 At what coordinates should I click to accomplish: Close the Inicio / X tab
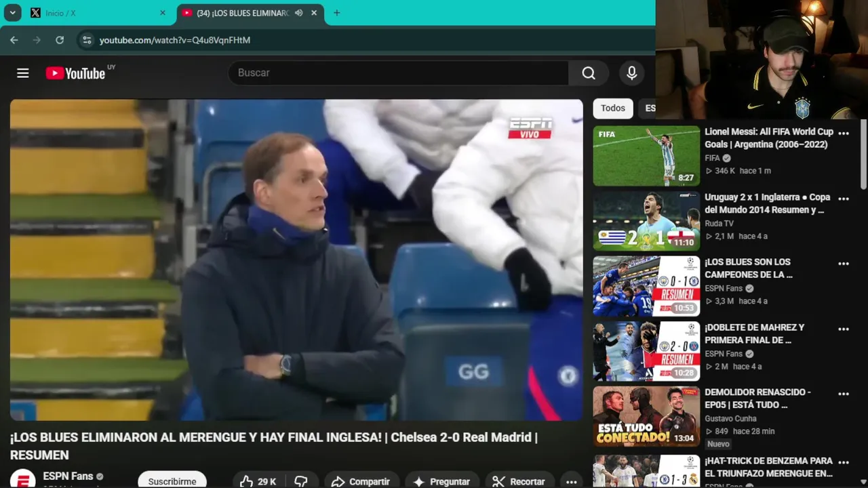(162, 13)
